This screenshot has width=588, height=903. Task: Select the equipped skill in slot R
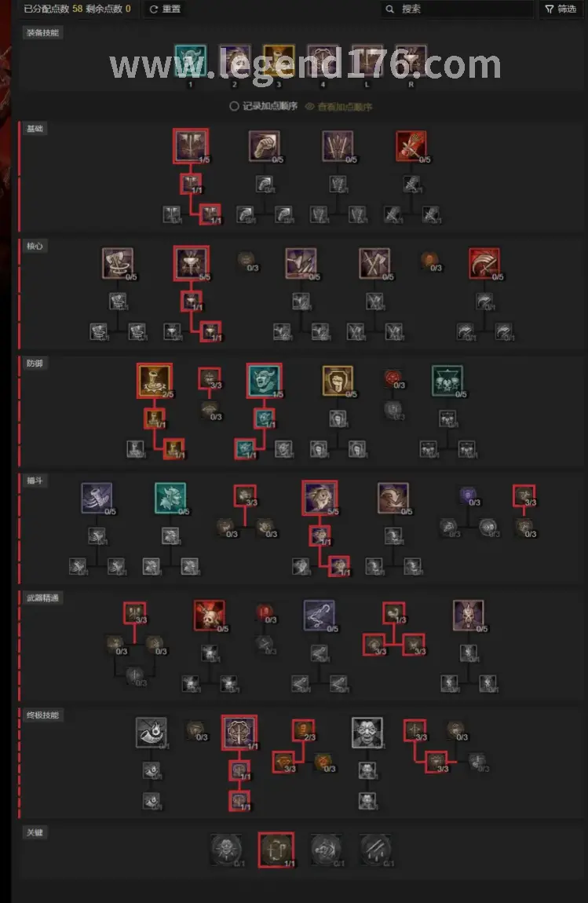411,61
